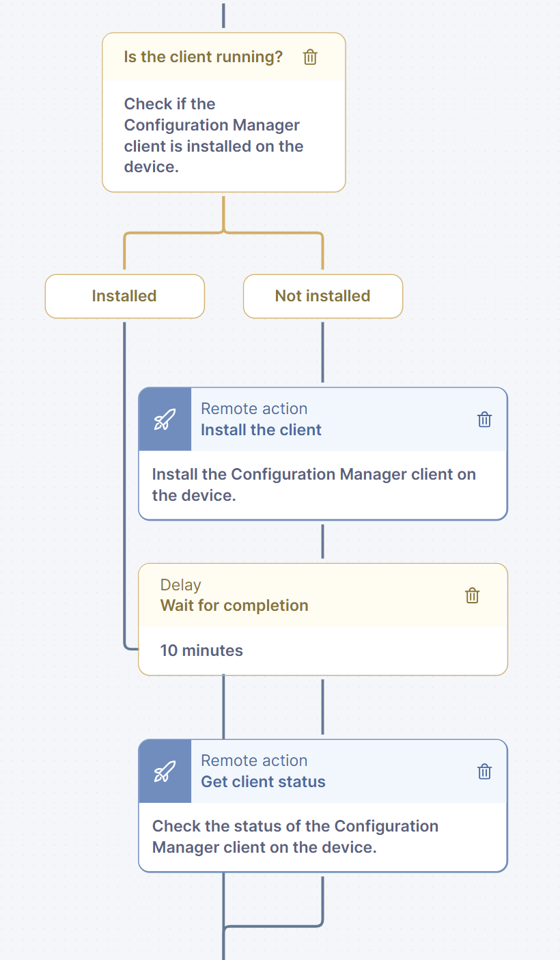This screenshot has width=560, height=960.
Task: Delete the 'Is the client running?' condition node
Action: 310,57
